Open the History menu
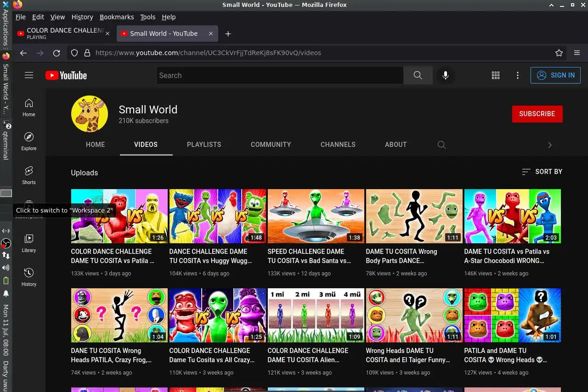The width and height of the screenshot is (588, 392). [x=82, y=17]
